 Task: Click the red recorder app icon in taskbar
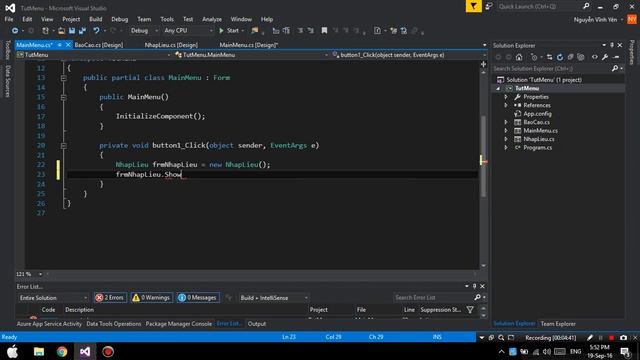108,351
